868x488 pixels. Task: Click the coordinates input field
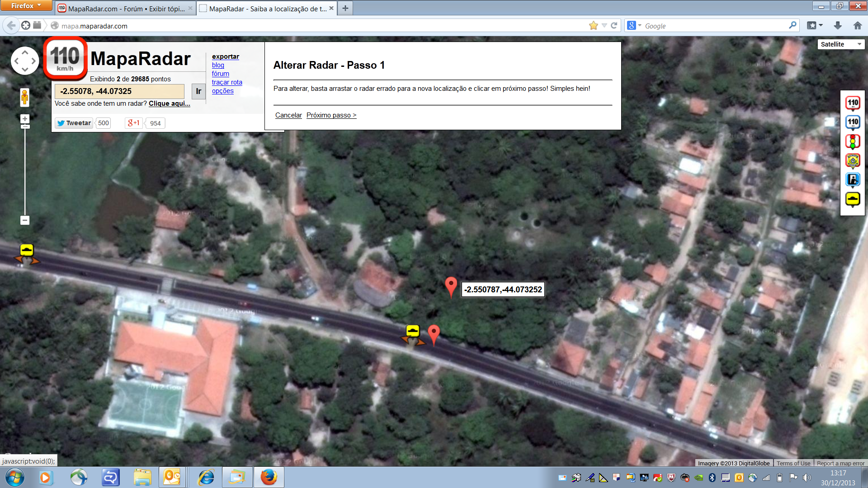point(119,91)
